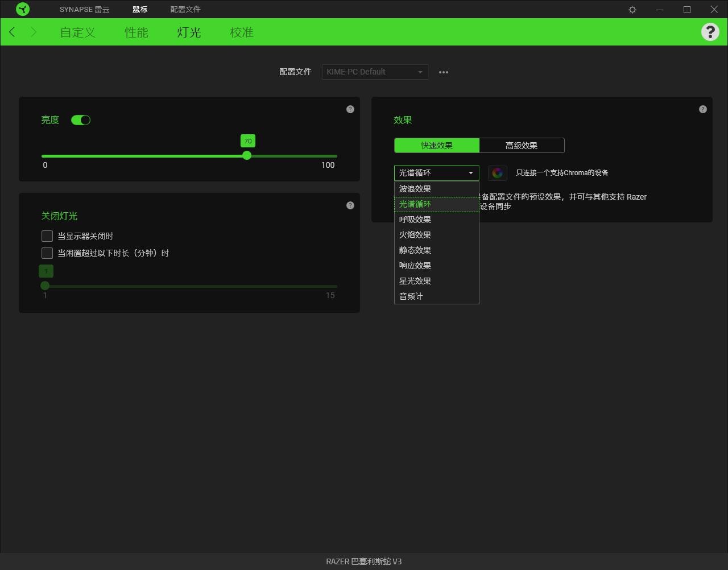Show the 关闭灯光 panel help tooltip
Image resolution: width=728 pixels, height=570 pixels.
350,205
